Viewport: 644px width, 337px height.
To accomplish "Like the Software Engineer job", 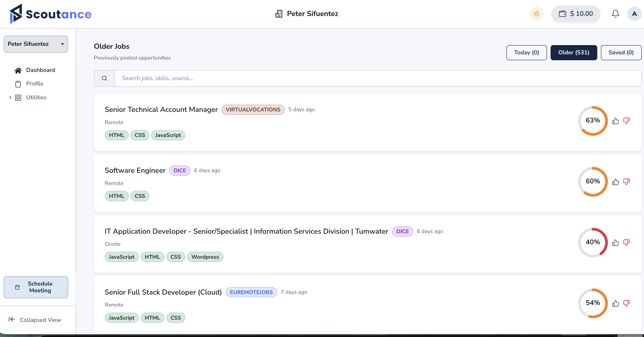I will [615, 182].
